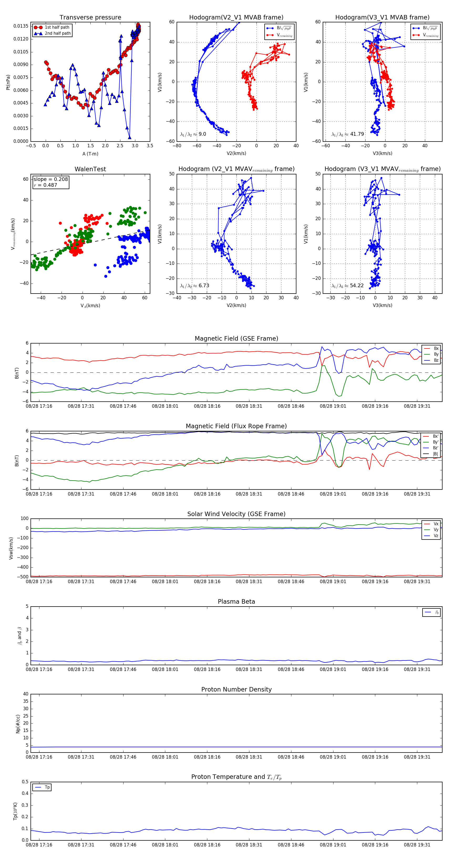
Task: Click the 'Np(#/cc)' y-axis label
Action: pyautogui.click(x=18, y=723)
